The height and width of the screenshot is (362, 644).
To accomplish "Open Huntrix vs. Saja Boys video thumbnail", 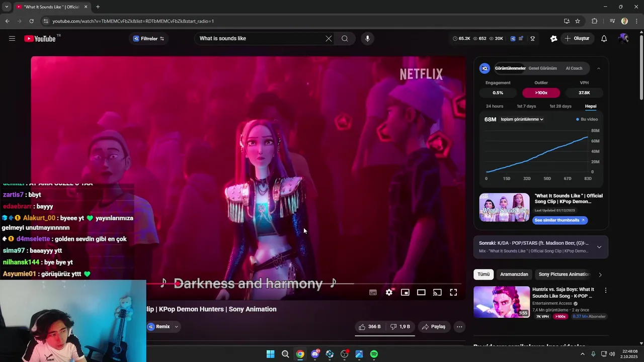I will pos(502,302).
